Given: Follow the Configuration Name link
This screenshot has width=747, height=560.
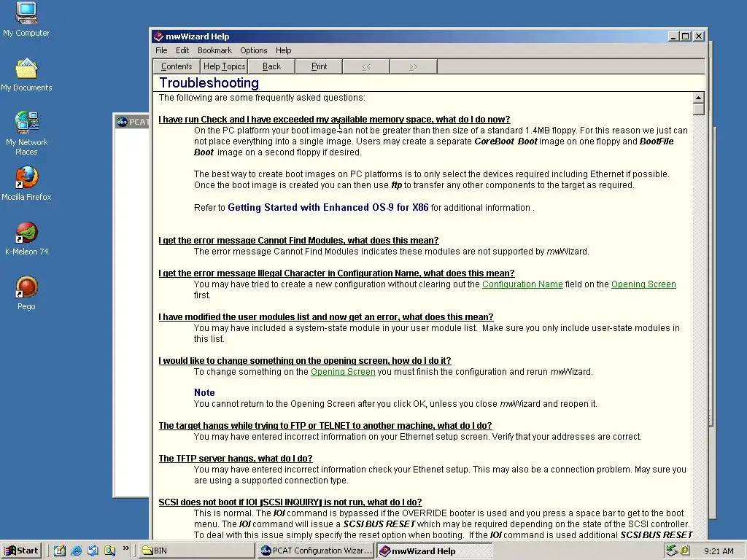Looking at the screenshot, I should (522, 284).
